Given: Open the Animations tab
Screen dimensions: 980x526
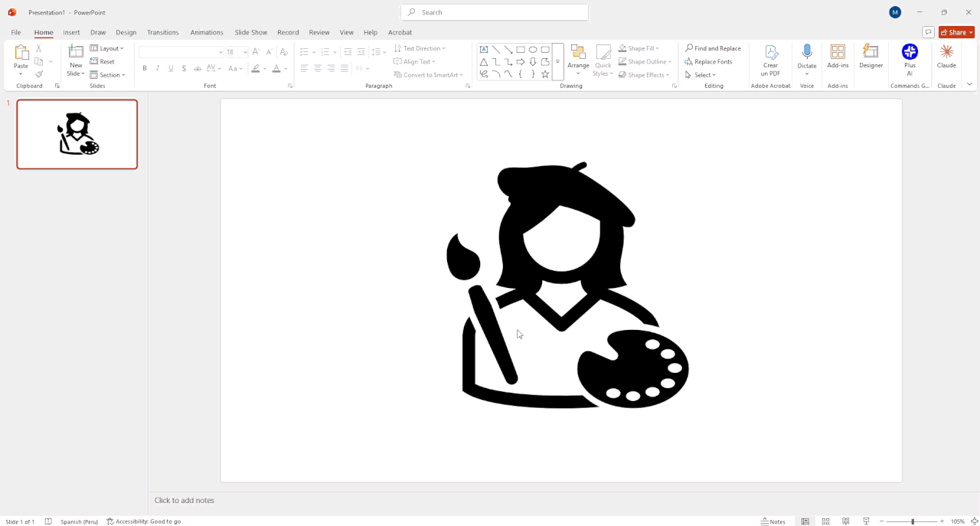Looking at the screenshot, I should tap(207, 32).
